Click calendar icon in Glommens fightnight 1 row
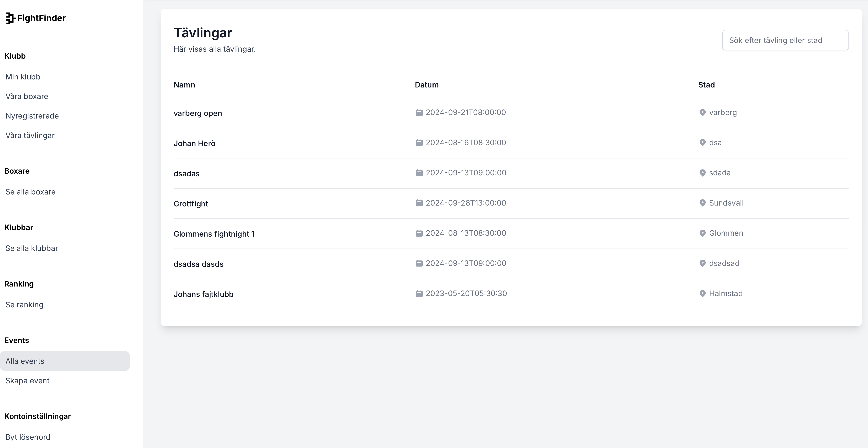This screenshot has height=448, width=868. tap(419, 233)
